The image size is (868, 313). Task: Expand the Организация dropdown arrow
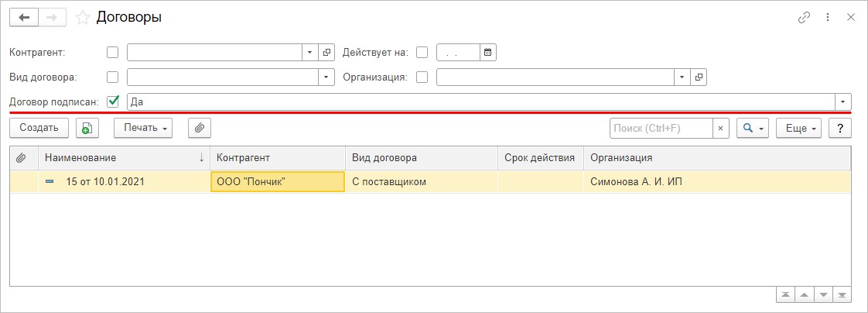(x=682, y=77)
